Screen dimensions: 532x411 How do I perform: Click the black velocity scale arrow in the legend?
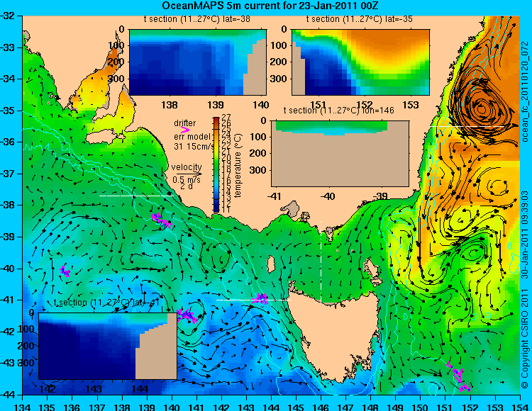[189, 174]
